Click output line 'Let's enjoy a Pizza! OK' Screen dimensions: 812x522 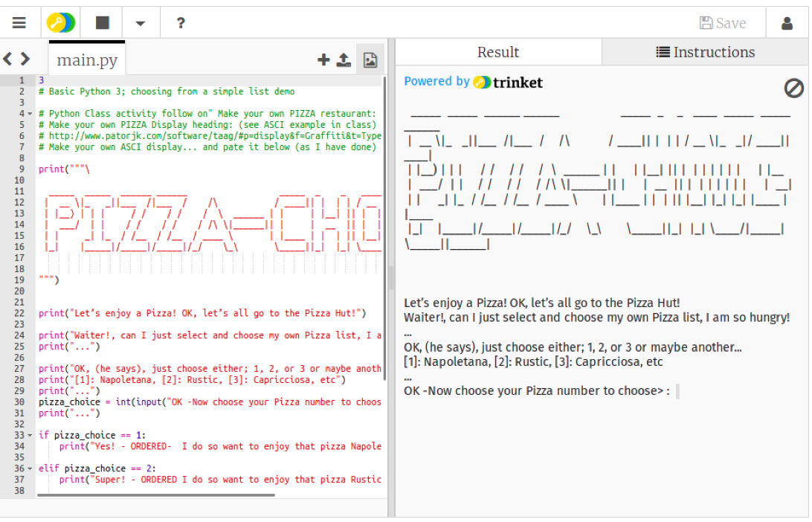541,303
